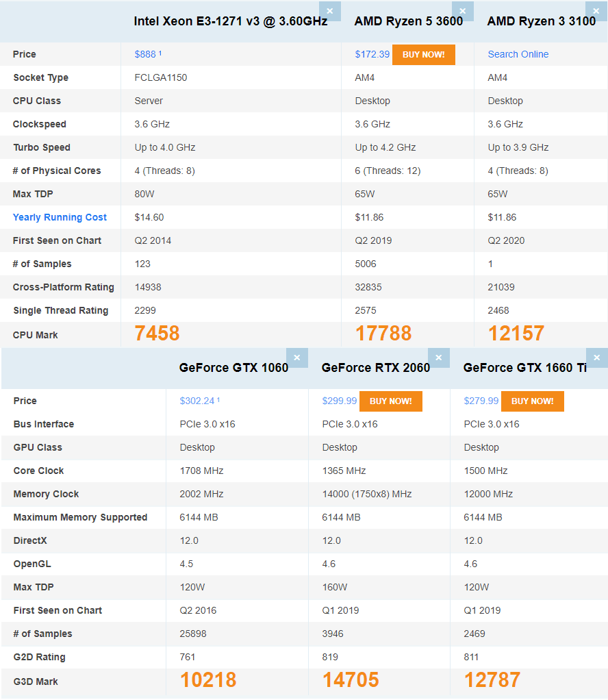Click the 5006 samples value

366,264
